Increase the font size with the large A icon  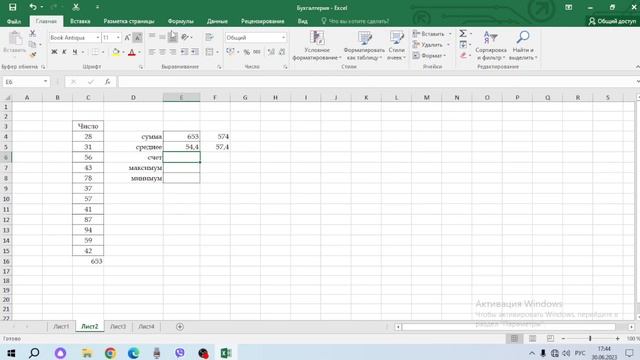click(x=127, y=38)
